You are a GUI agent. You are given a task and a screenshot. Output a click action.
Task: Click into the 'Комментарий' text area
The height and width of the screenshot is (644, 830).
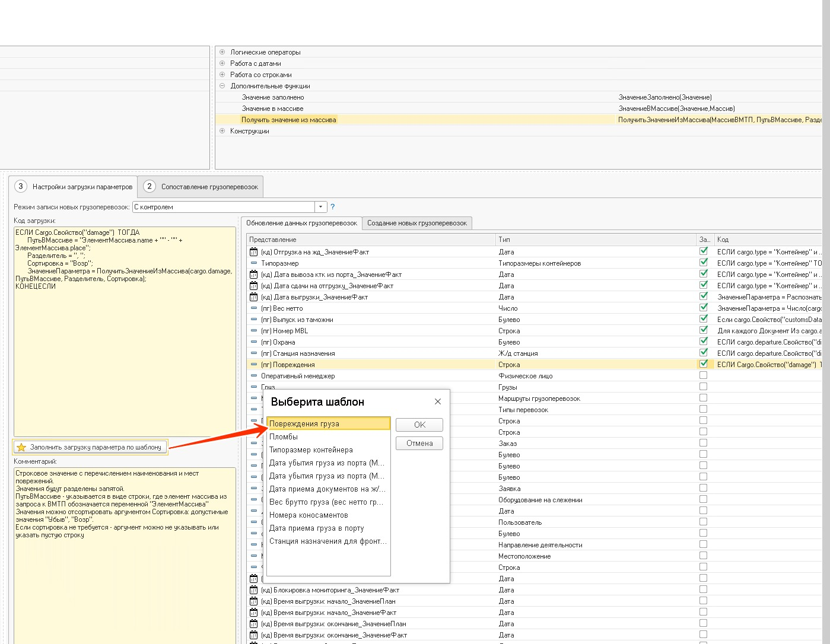pos(125,556)
